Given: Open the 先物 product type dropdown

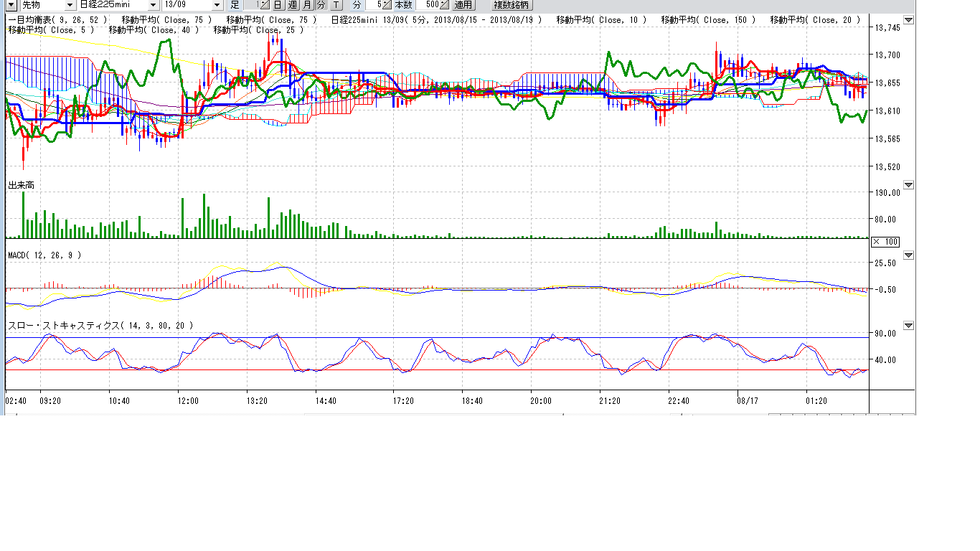Looking at the screenshot, I should tap(69, 5).
